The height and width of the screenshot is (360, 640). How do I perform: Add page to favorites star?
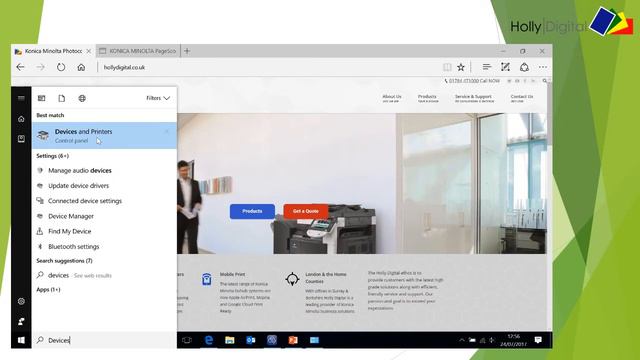tap(461, 67)
